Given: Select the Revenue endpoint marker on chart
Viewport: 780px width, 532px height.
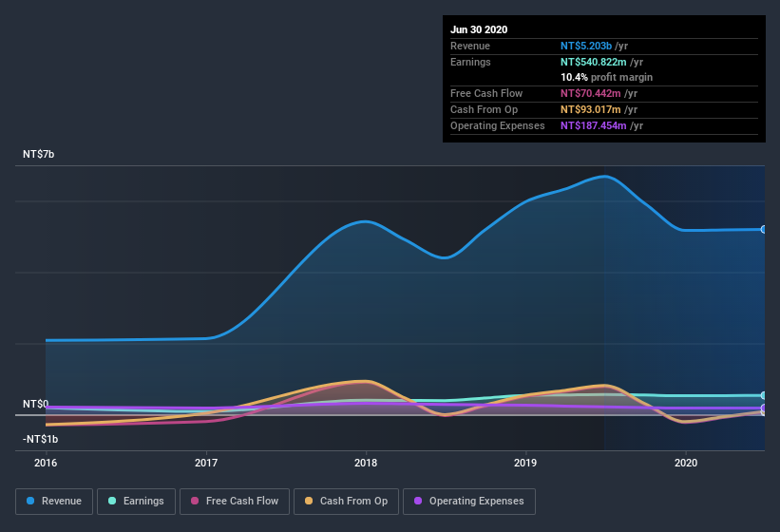Looking at the screenshot, I should click(763, 229).
